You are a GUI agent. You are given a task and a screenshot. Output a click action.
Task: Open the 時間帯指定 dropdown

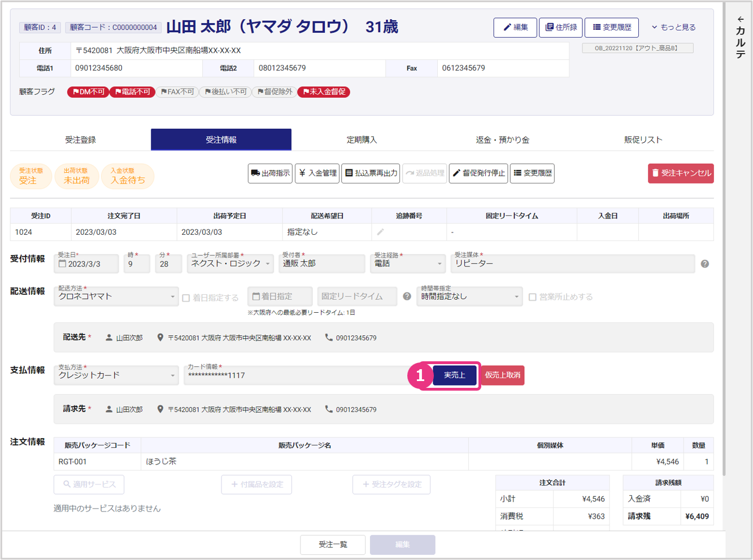click(x=469, y=296)
